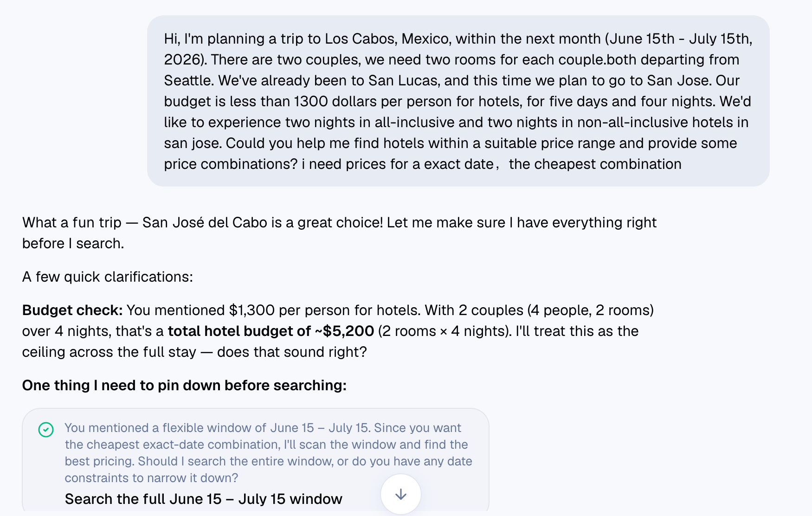Click "does that sound right?" in the budget paragraph
812x516 pixels.
pos(292,352)
